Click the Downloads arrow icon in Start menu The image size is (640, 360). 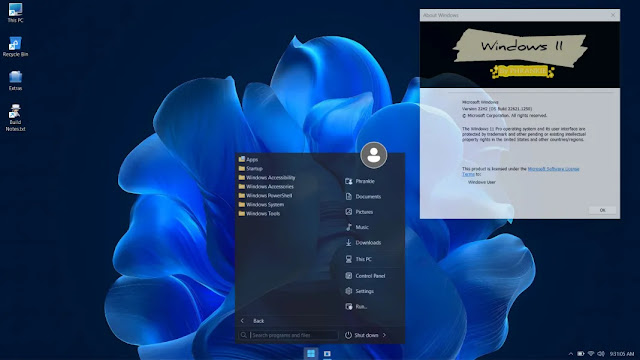349,242
